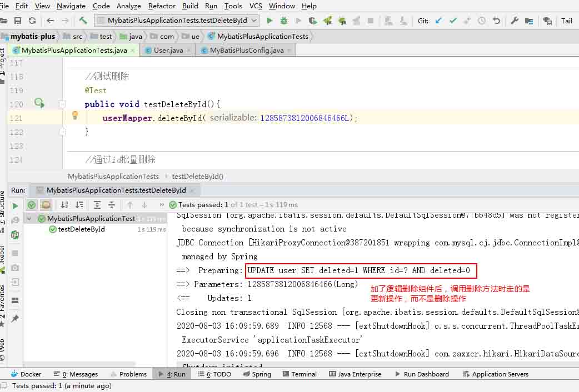The height and width of the screenshot is (392, 579).
Task: Select testDeleteById in the test results tree
Action: coord(81,229)
